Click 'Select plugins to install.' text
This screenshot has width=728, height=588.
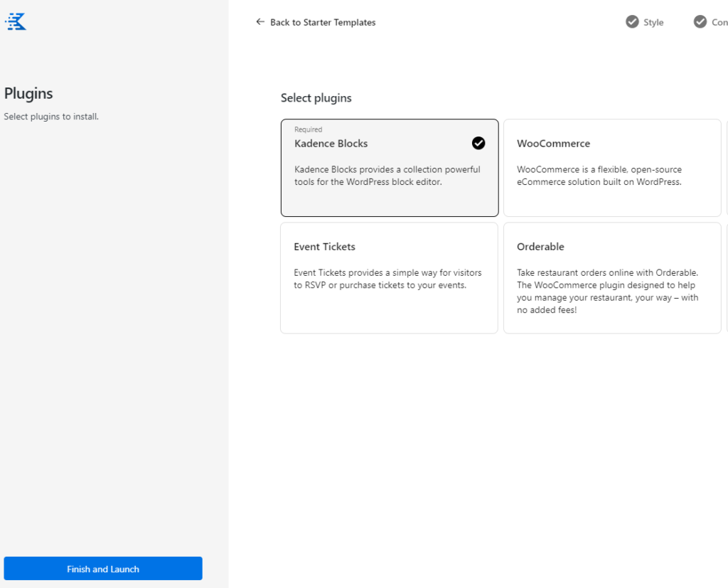(x=51, y=117)
